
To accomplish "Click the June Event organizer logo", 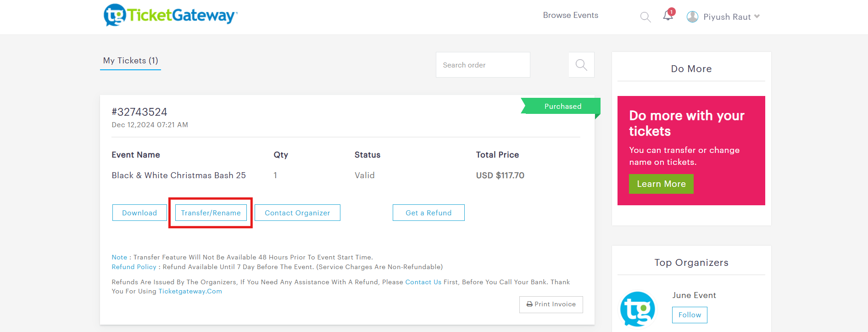I will (x=637, y=309).
